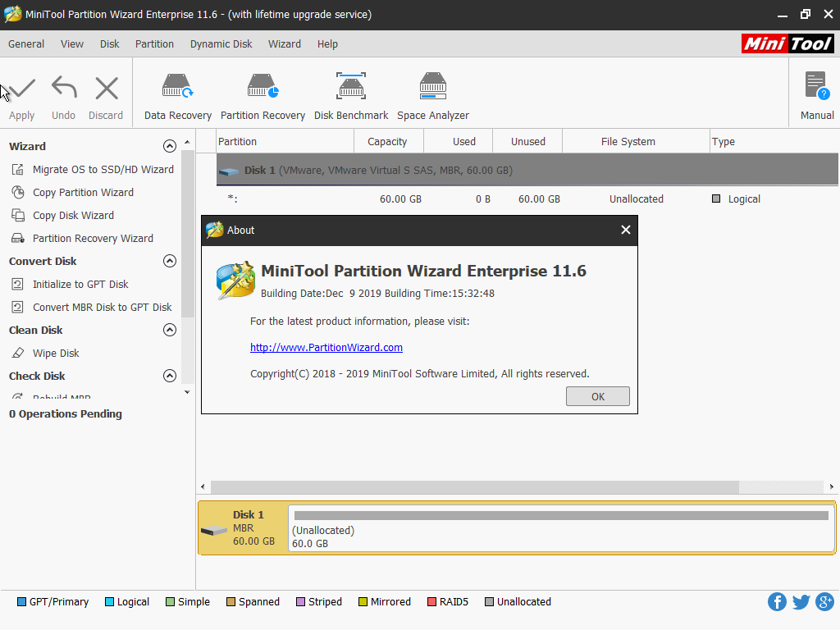
Task: Collapse the Convert Disk section
Action: point(169,261)
